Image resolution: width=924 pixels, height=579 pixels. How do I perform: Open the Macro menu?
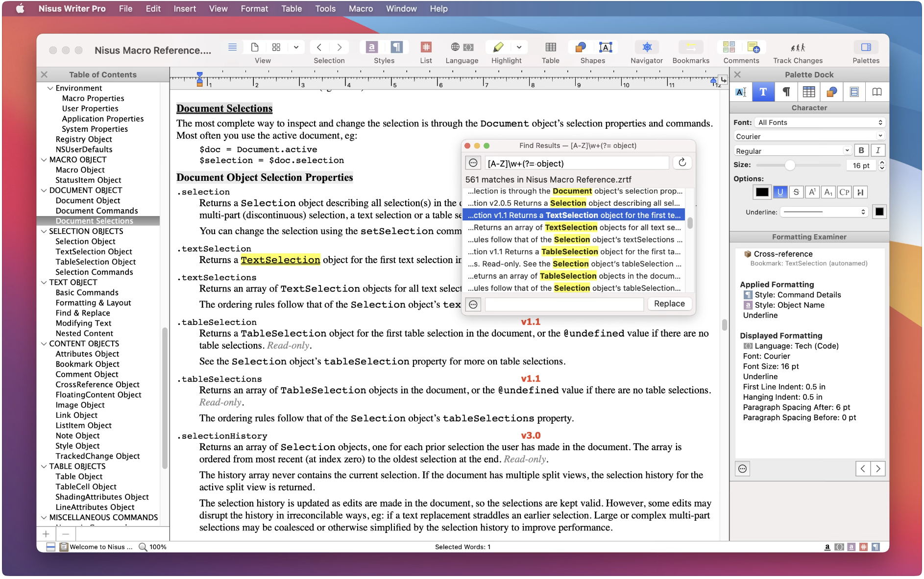coord(361,9)
